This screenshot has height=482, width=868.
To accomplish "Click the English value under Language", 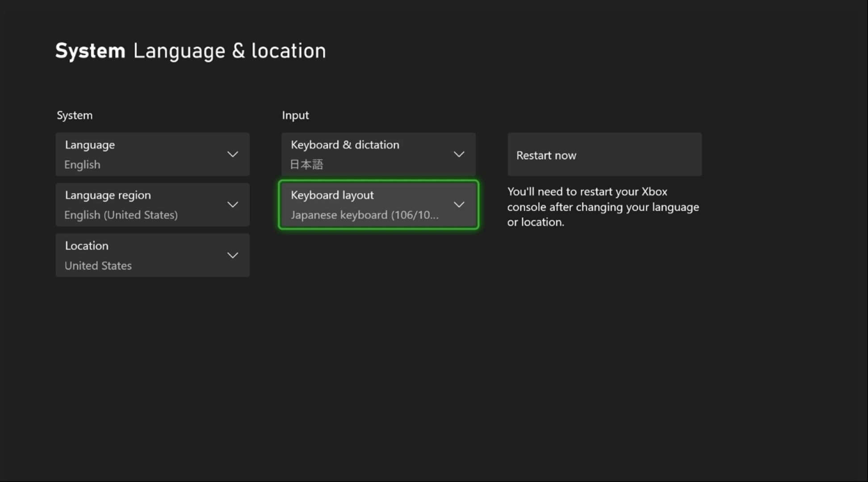I will click(x=82, y=165).
